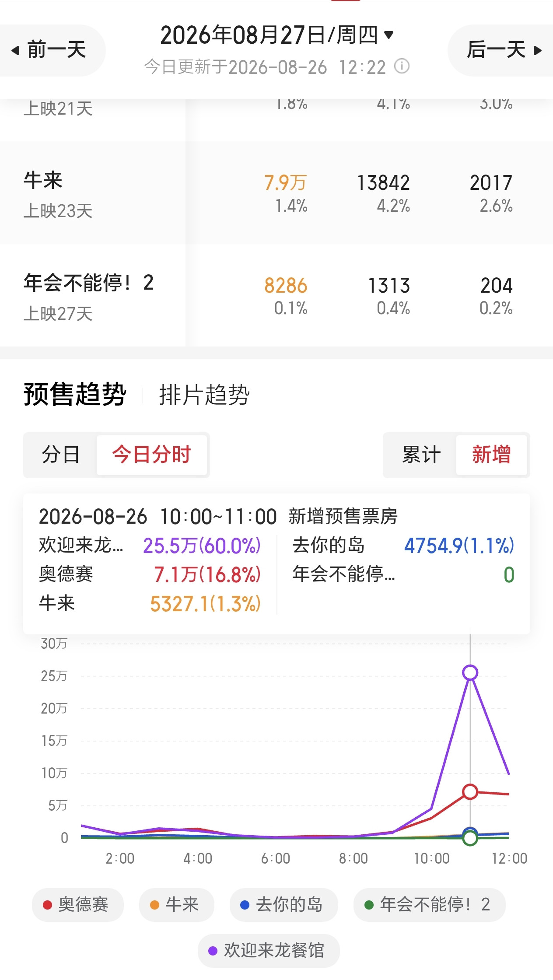Toggle the 欢迎来龙餐馆 legend series
The height and width of the screenshot is (980, 553).
tap(269, 951)
